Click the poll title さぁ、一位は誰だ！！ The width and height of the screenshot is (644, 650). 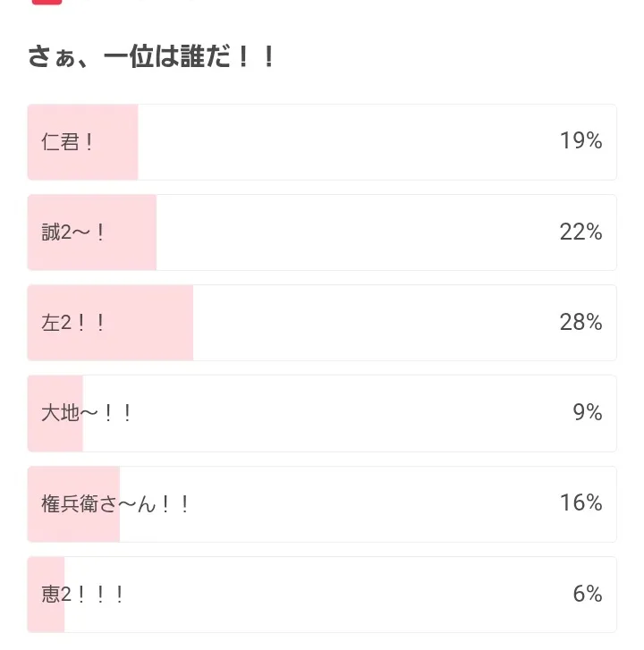point(150,57)
